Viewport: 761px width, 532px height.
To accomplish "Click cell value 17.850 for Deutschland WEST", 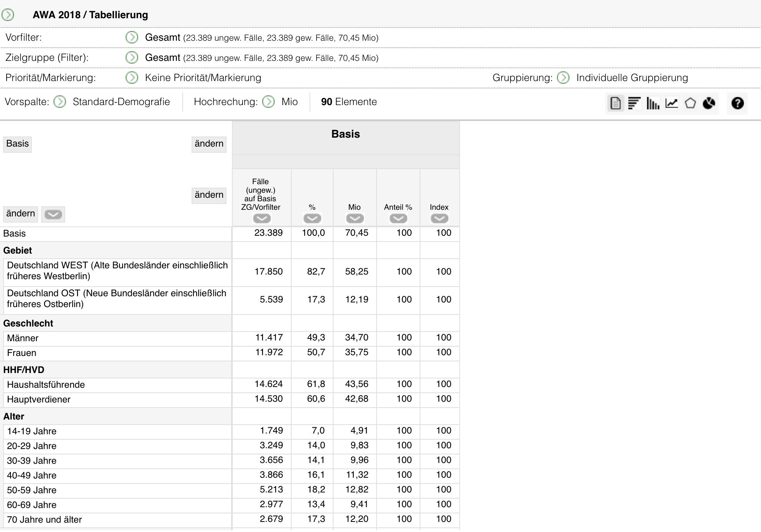I will (x=268, y=271).
